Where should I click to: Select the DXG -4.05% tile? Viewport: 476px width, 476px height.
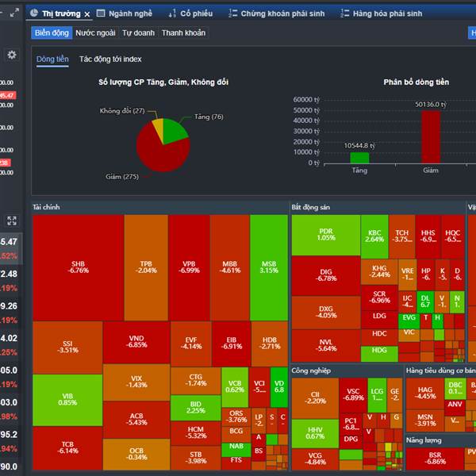tap(326, 313)
